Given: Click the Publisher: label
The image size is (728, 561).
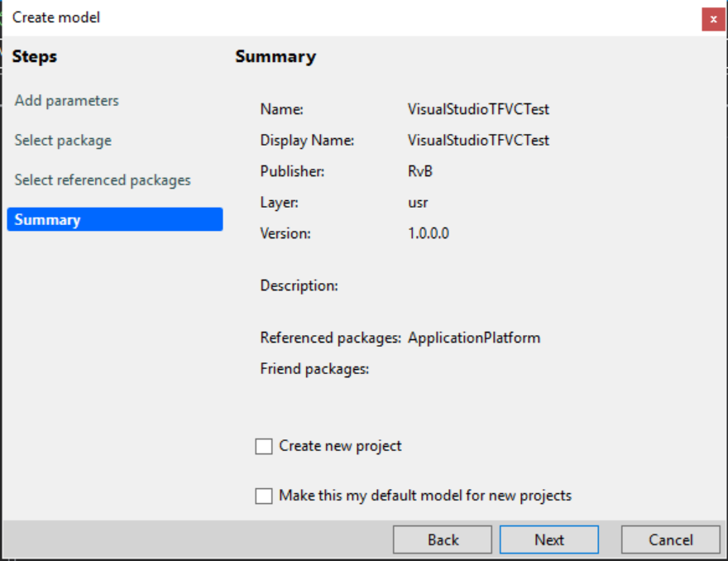Looking at the screenshot, I should pos(292,171).
